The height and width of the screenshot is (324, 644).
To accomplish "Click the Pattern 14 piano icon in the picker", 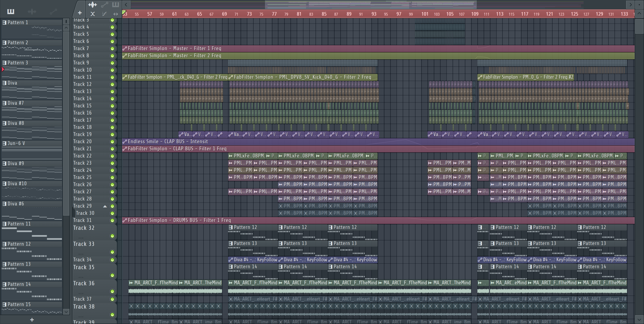I will coord(4,284).
